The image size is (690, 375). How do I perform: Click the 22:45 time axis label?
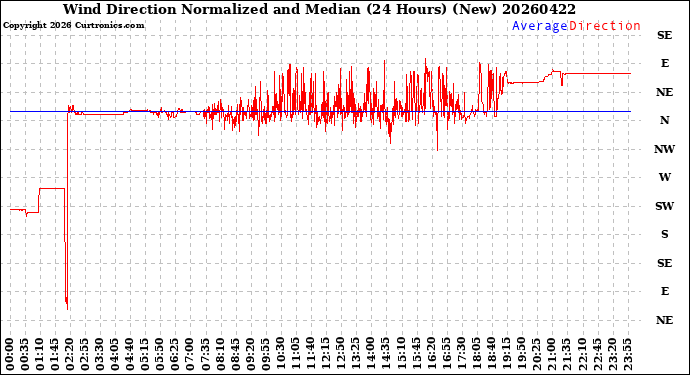click(x=597, y=354)
